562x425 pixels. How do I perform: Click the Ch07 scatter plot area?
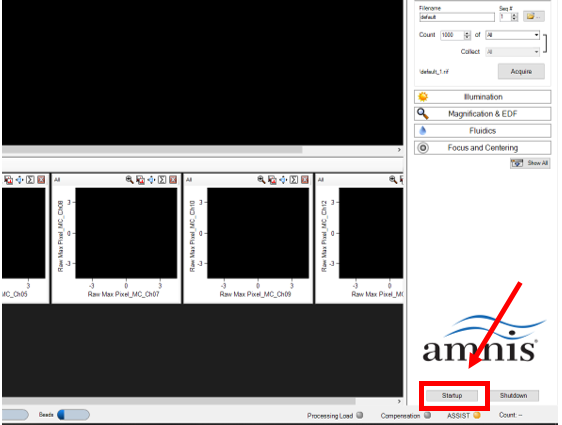126,233
